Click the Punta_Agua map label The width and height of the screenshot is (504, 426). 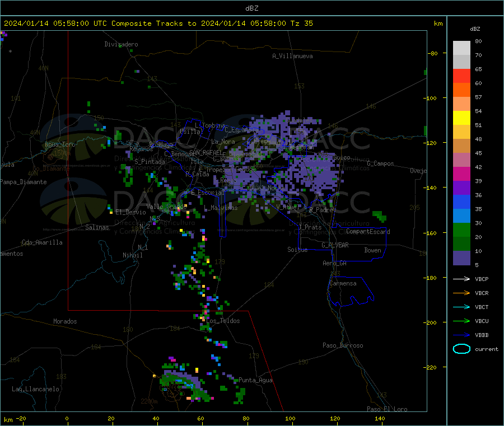255,380
